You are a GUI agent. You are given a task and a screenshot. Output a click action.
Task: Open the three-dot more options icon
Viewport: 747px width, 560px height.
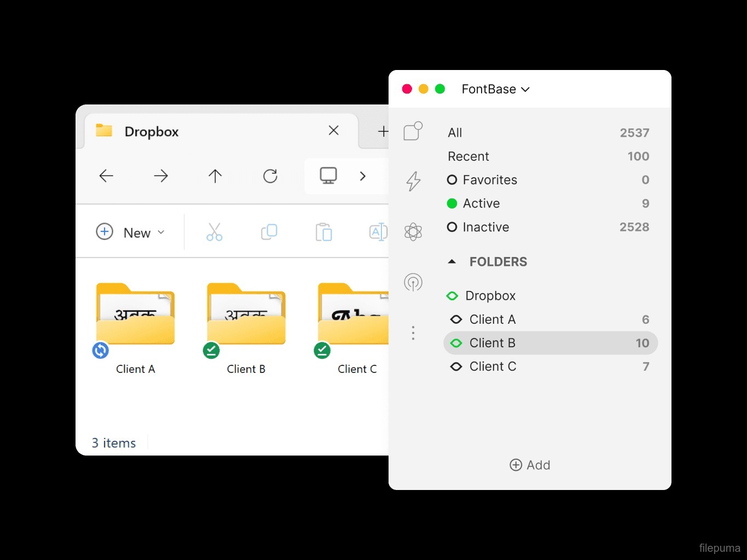(413, 332)
